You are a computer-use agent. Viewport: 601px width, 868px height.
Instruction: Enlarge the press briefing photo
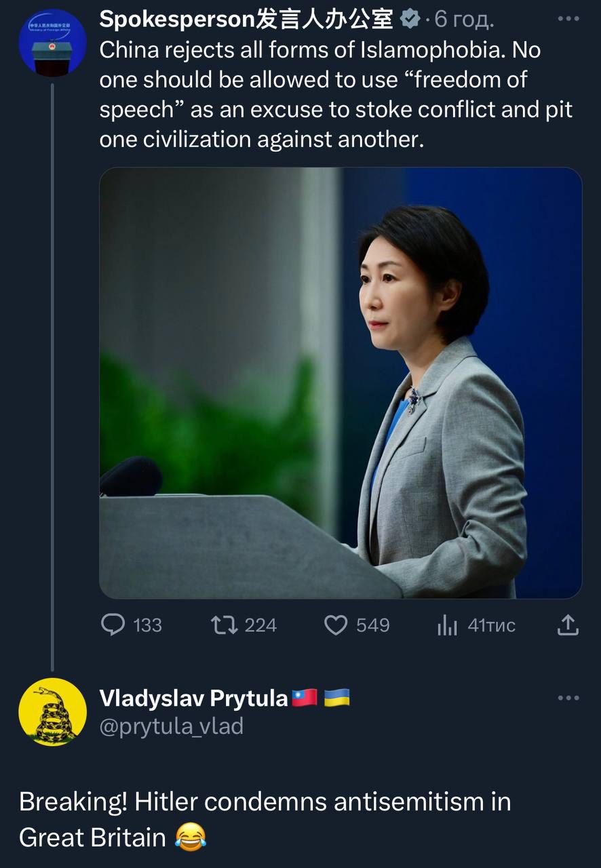coord(341,382)
